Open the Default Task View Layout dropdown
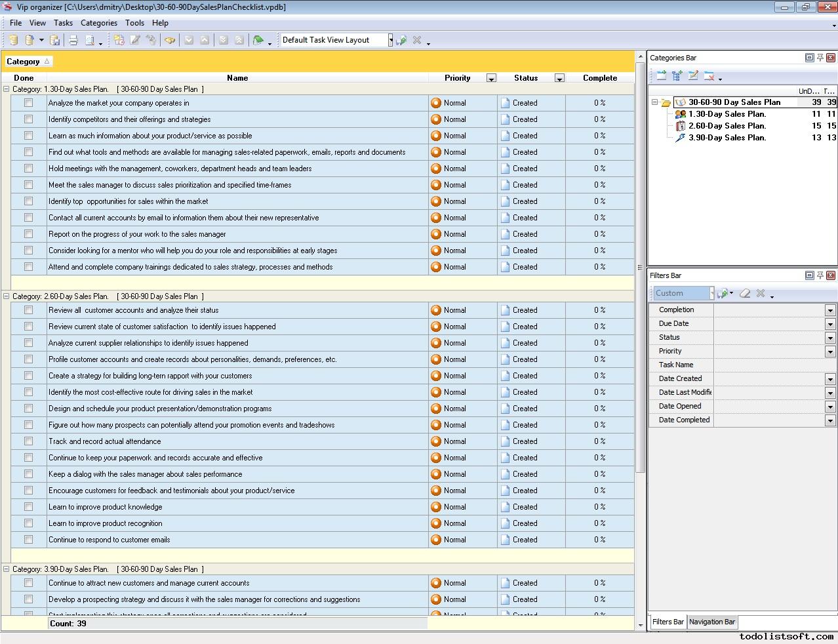Screen dimensions: 838x644 pyautogui.click(x=390, y=40)
